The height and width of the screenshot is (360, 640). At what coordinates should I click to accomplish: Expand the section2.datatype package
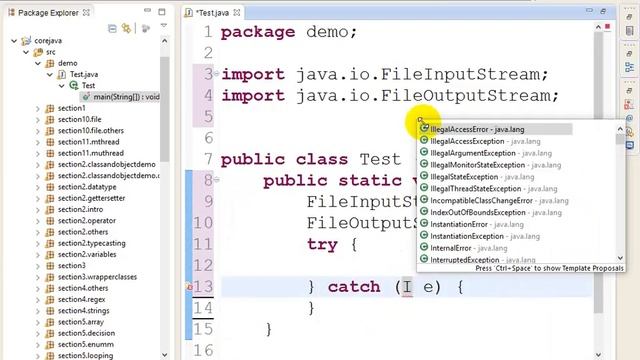click(x=38, y=187)
